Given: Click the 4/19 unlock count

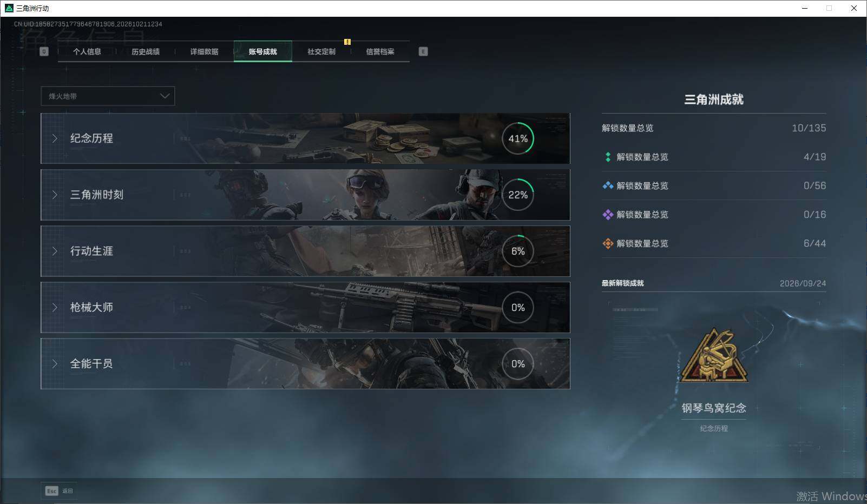Looking at the screenshot, I should (815, 157).
